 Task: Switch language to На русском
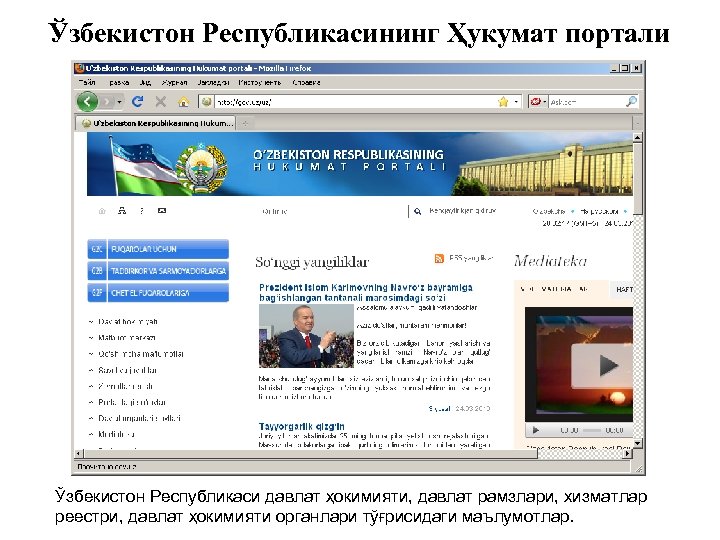[599, 212]
